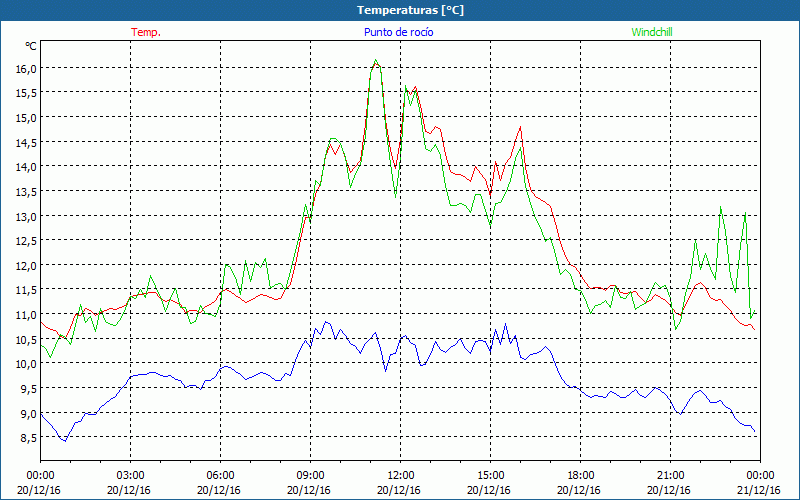Click the 9,5 y-axis value

(x=28, y=389)
